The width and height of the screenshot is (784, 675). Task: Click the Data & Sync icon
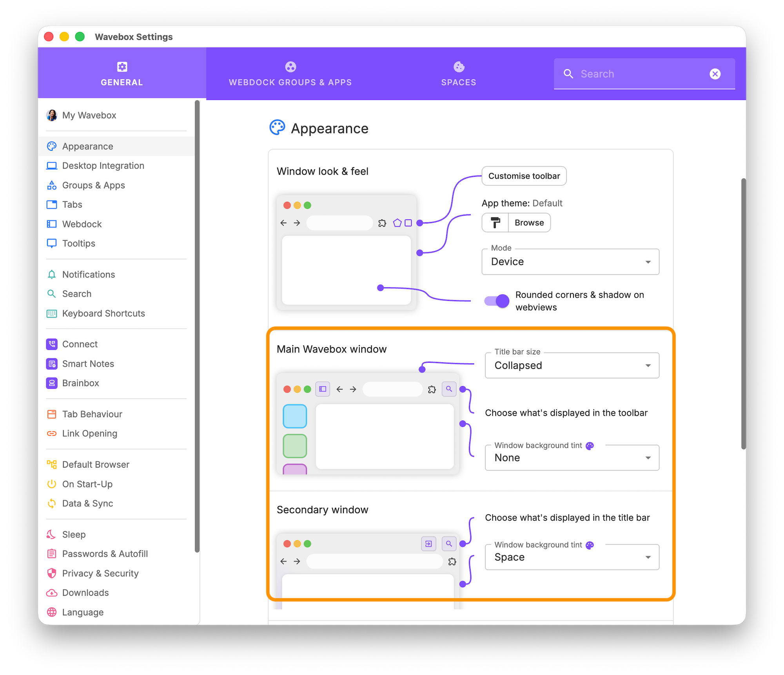click(x=52, y=503)
